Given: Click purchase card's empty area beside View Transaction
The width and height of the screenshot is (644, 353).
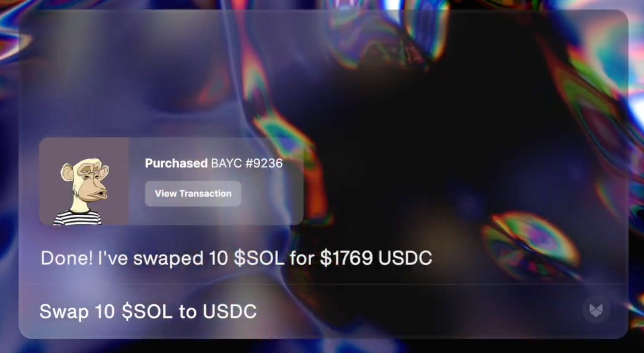Looking at the screenshot, I should 271,194.
